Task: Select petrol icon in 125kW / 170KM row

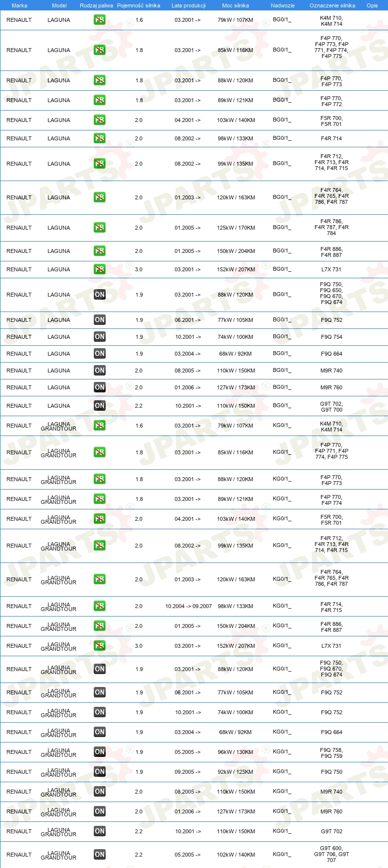Action: tap(100, 228)
